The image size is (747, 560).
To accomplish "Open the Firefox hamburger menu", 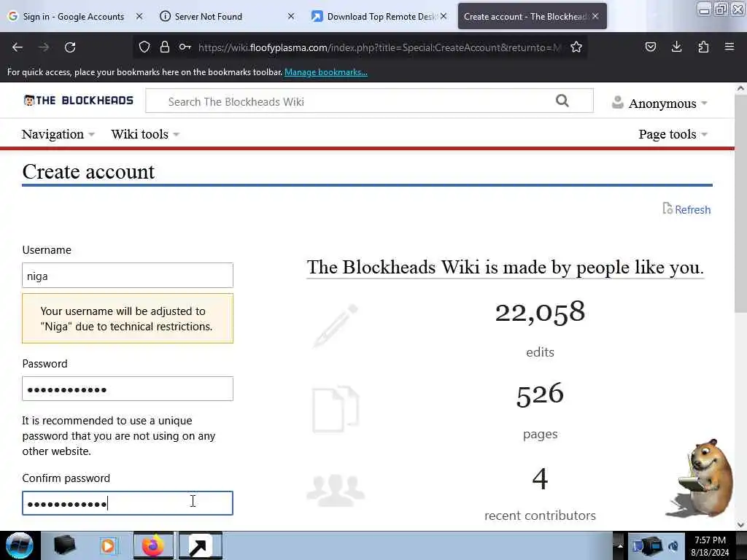I will tap(729, 47).
